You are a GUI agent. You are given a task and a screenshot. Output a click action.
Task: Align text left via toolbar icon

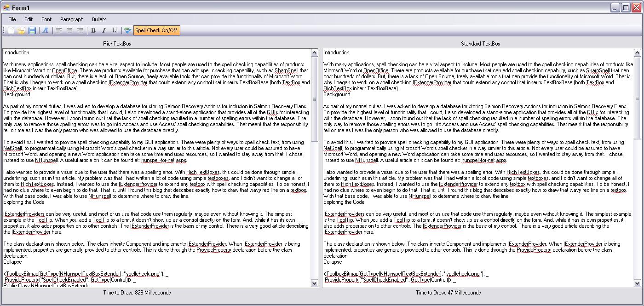point(59,31)
